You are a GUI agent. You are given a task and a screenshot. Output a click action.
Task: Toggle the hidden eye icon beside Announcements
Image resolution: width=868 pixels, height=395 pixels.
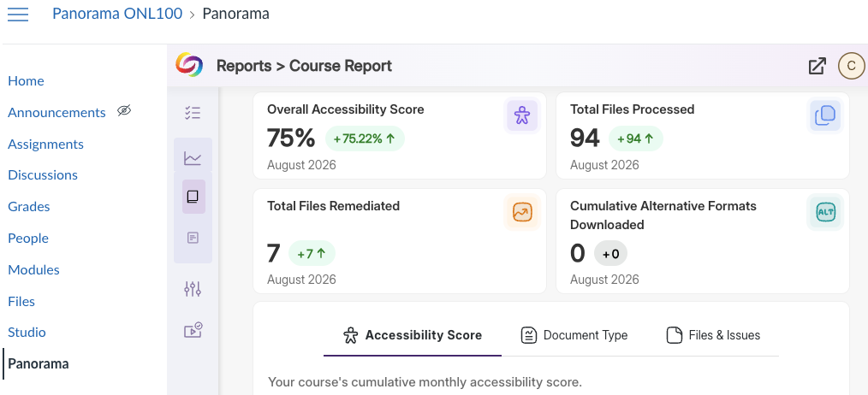[124, 110]
